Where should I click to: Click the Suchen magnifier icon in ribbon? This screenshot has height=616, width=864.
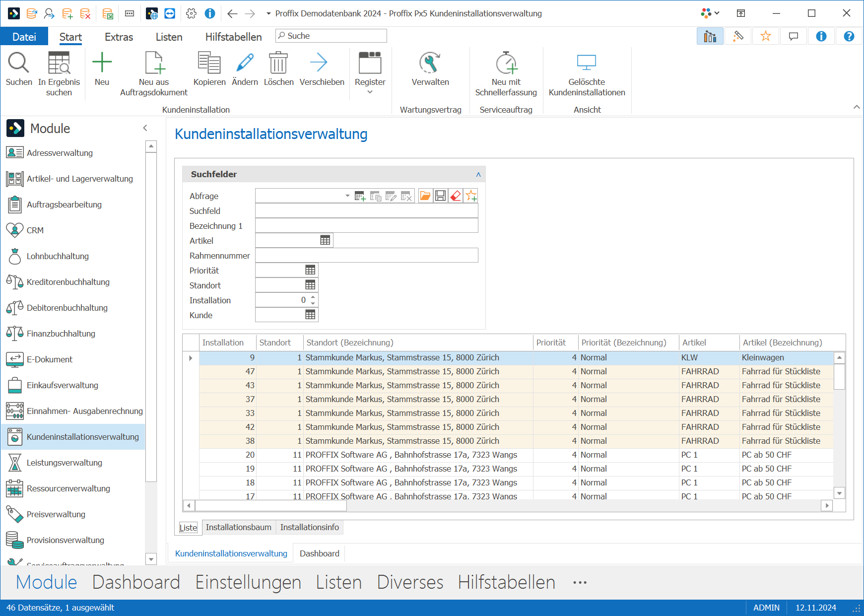[18, 63]
